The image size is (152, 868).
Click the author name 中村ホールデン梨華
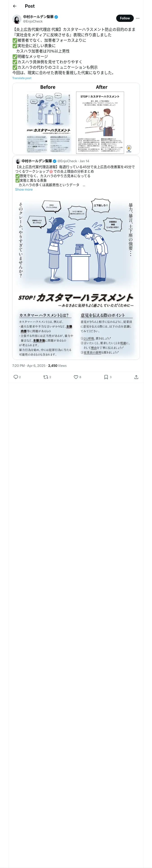pyautogui.click(x=38, y=16)
